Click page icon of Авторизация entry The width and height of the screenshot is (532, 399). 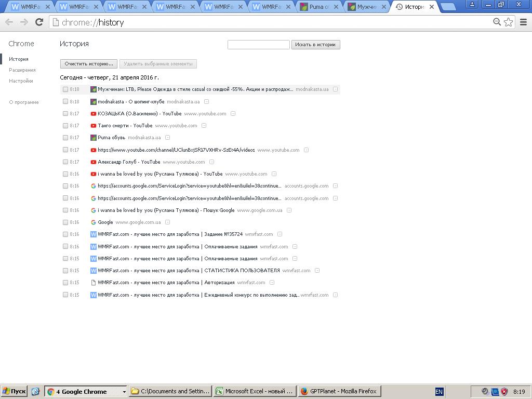point(94,283)
